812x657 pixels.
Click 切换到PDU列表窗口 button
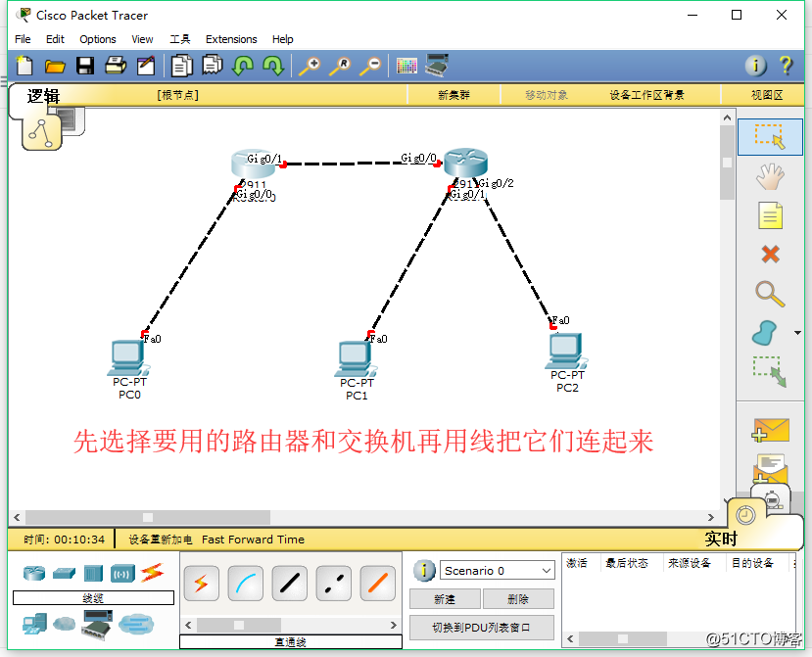482,628
